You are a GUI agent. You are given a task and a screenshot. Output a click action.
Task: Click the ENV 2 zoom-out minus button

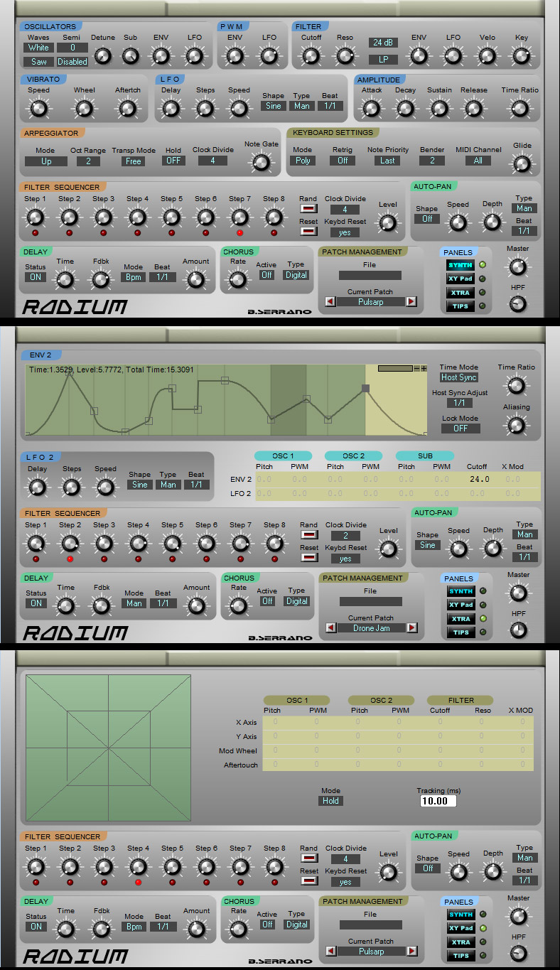pyautogui.click(x=417, y=368)
